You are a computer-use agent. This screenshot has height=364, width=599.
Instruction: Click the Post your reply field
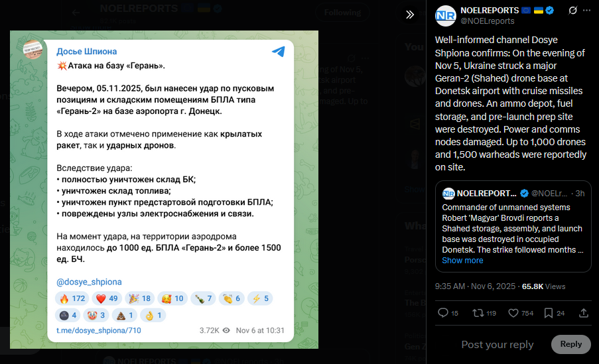click(497, 345)
